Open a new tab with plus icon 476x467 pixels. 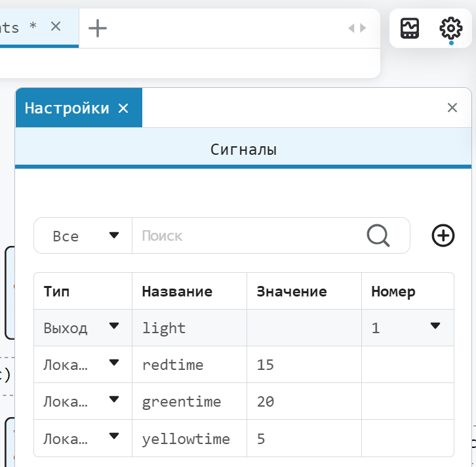coord(98,28)
